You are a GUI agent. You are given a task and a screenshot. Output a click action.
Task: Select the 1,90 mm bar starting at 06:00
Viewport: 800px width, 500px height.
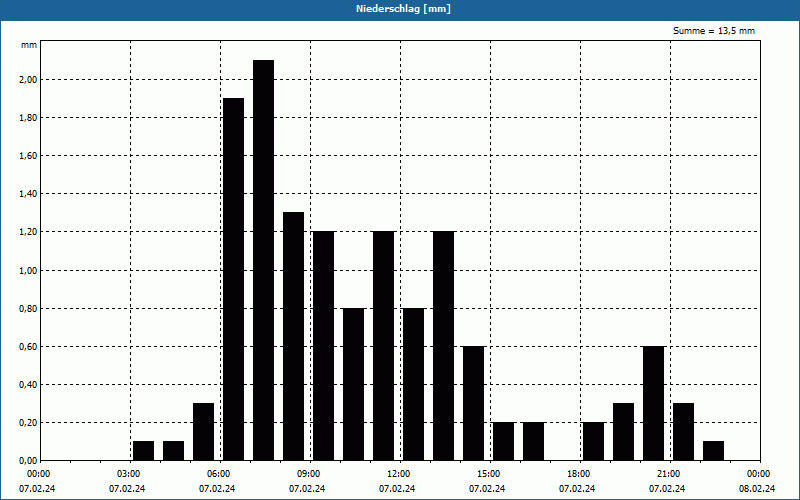[x=234, y=279]
